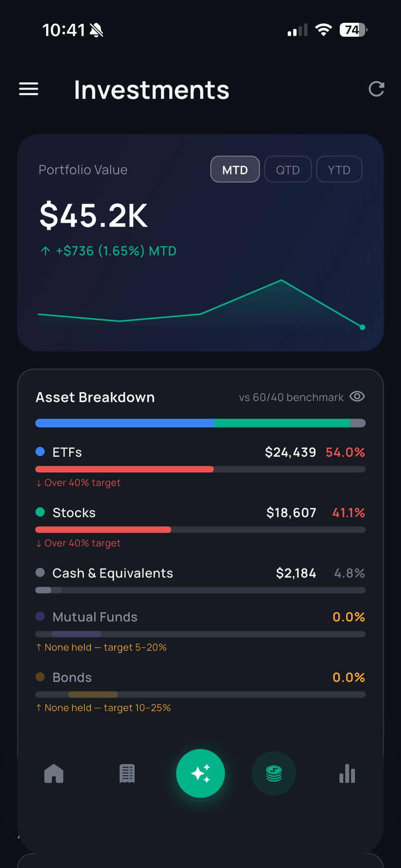Open the vs 60/40 benchmark comparison
The height and width of the screenshot is (868, 401).
tap(291, 397)
